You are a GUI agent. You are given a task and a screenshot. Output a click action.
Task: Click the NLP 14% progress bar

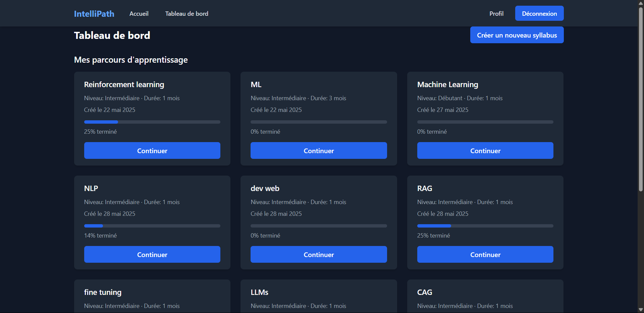pyautogui.click(x=152, y=226)
